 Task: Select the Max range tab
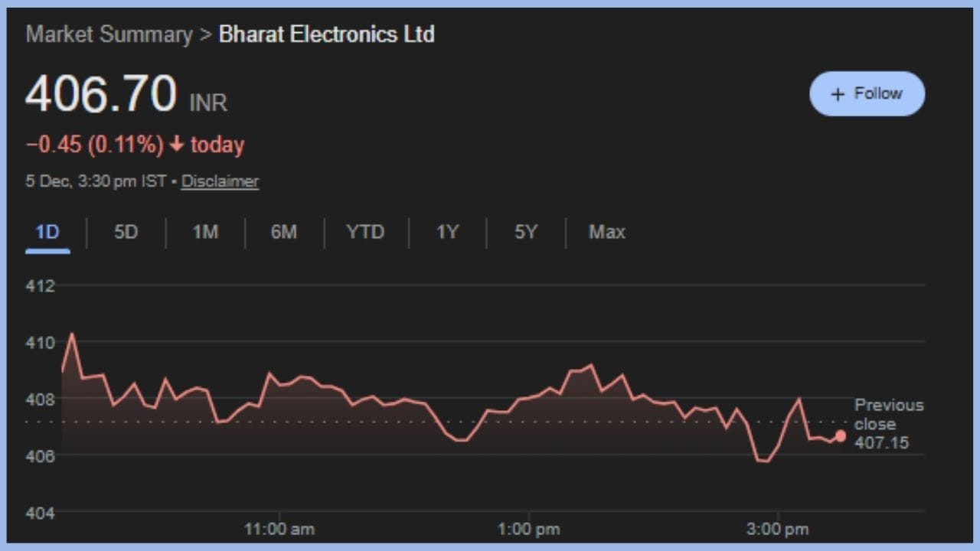pos(606,232)
